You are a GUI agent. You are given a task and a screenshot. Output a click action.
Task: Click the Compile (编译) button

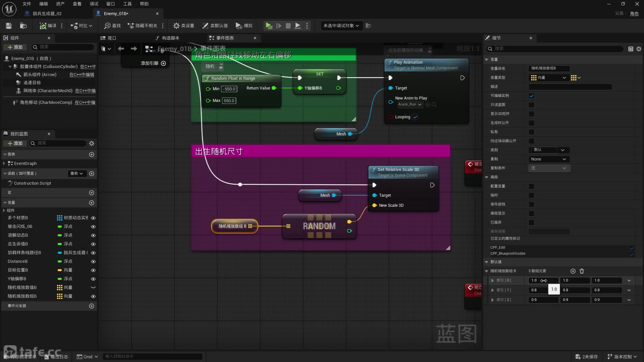point(48,26)
